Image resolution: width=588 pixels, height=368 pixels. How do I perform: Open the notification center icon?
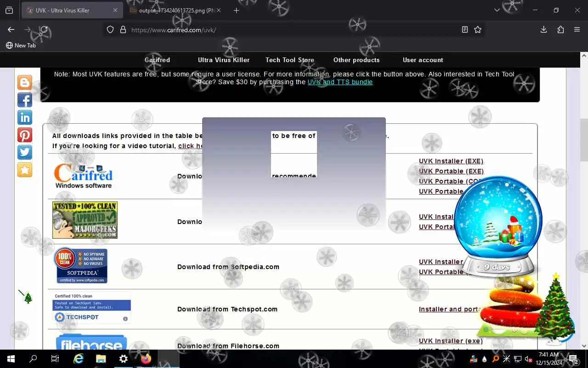coord(573,359)
